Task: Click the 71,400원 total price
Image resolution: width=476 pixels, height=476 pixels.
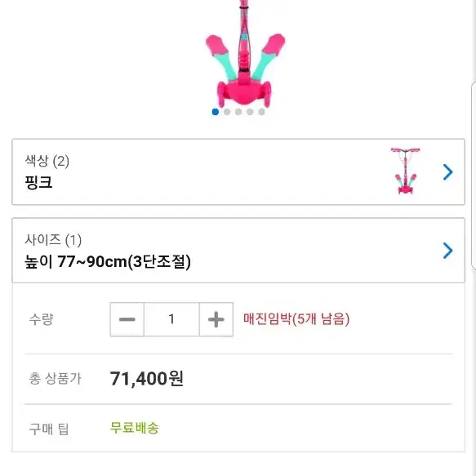Action: coord(147,379)
